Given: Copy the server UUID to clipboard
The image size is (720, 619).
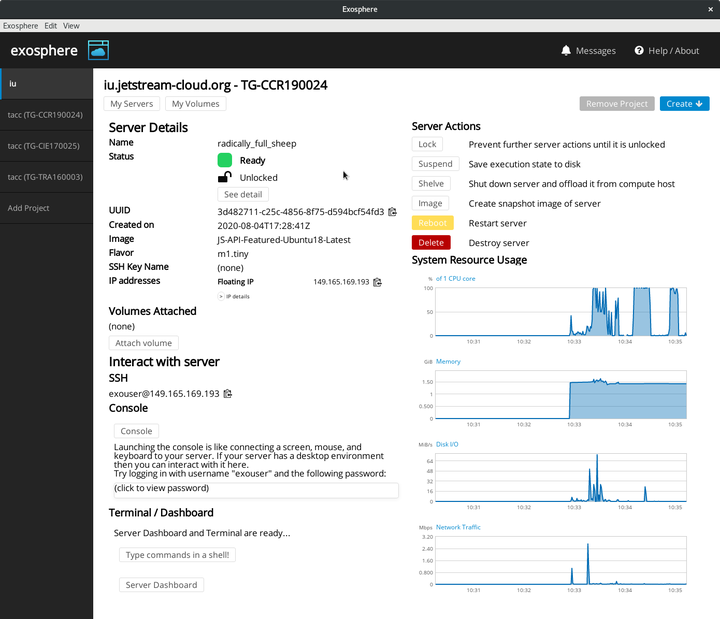Looking at the screenshot, I should point(392,212).
